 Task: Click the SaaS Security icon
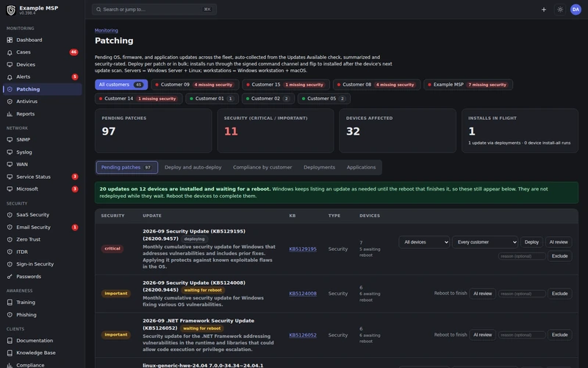(x=10, y=215)
